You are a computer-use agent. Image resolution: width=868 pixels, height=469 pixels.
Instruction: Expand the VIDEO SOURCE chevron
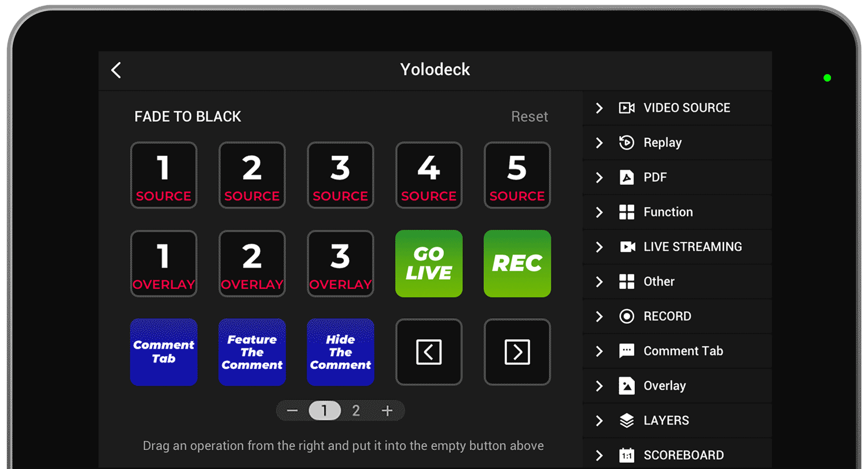point(599,108)
